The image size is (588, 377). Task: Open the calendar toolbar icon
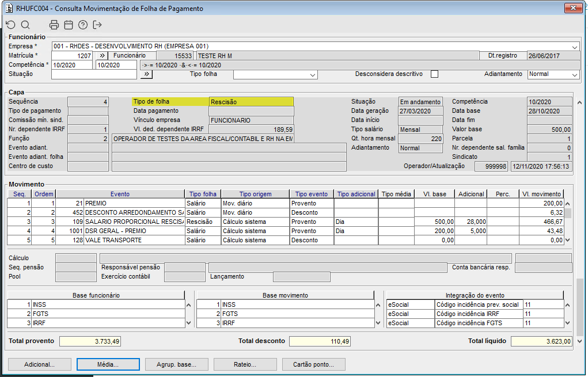point(69,25)
